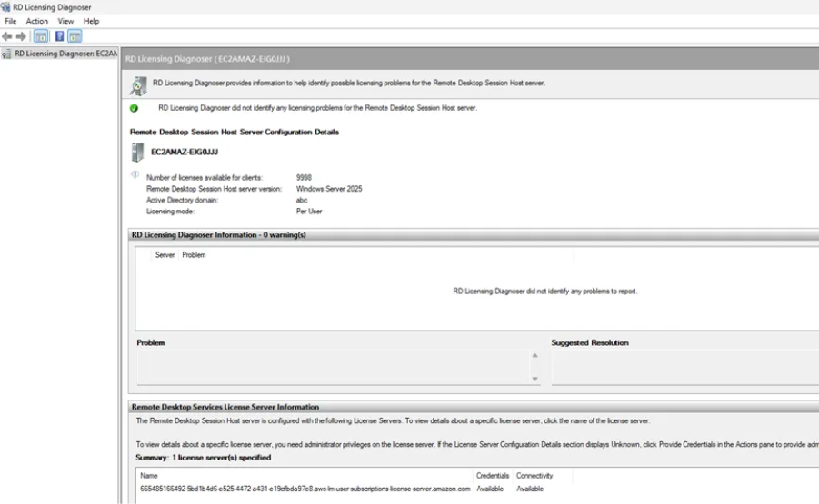Toggle the Show/Hide Console Tree icon
This screenshot has width=819, height=504.
(41, 36)
